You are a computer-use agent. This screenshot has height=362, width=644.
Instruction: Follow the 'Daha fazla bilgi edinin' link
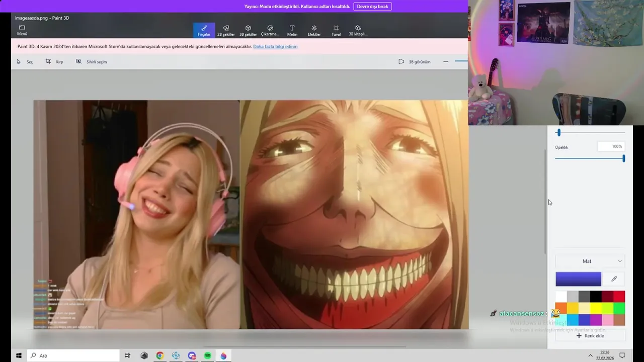(x=275, y=47)
